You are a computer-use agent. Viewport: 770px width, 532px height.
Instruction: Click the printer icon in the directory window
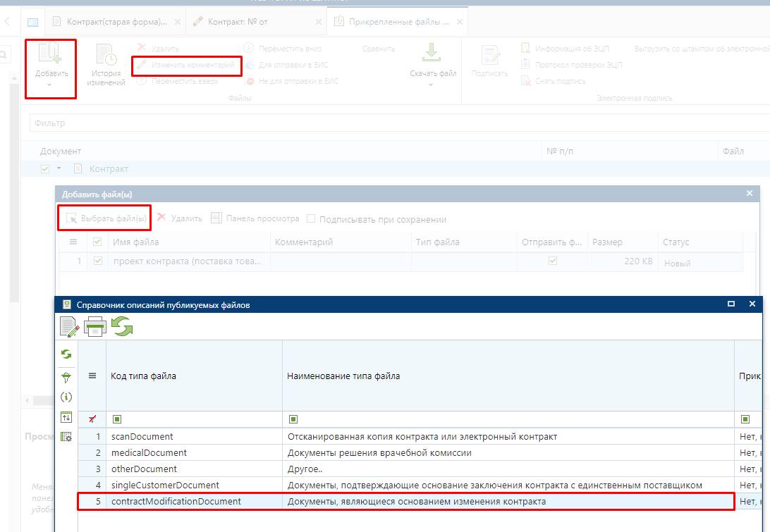[95, 327]
